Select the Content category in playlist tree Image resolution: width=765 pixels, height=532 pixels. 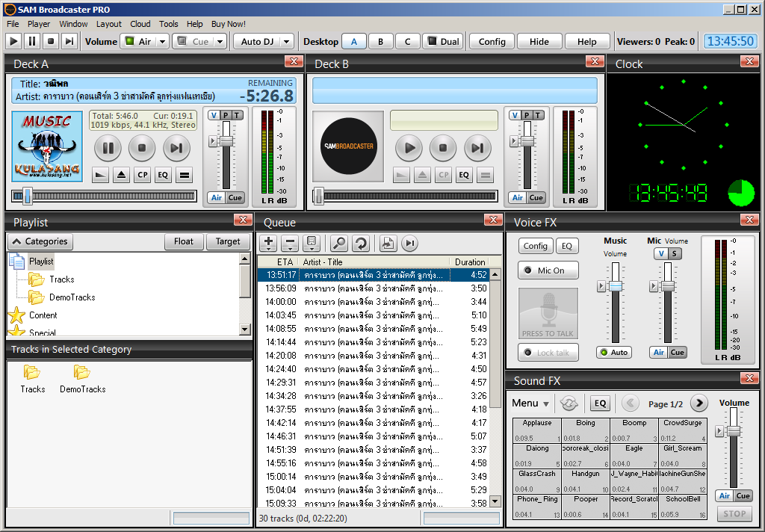(x=43, y=315)
